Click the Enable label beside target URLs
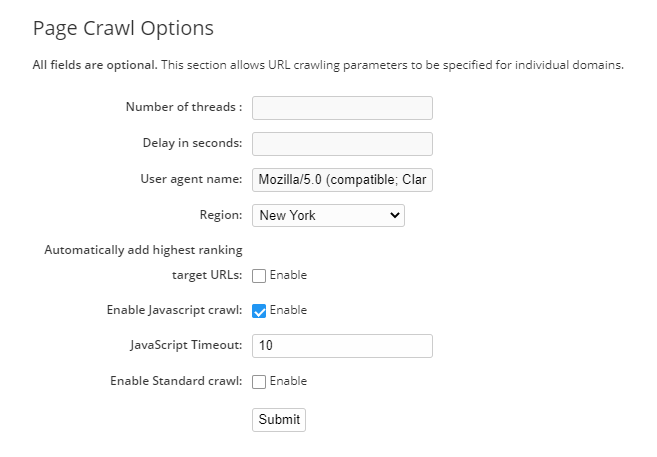Image resolution: width=657 pixels, height=457 pixels. [x=288, y=275]
